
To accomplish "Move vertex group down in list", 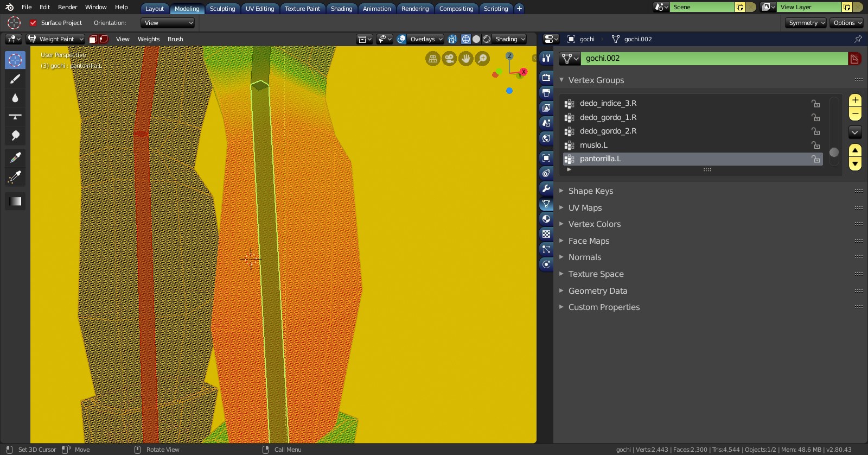I will (855, 164).
